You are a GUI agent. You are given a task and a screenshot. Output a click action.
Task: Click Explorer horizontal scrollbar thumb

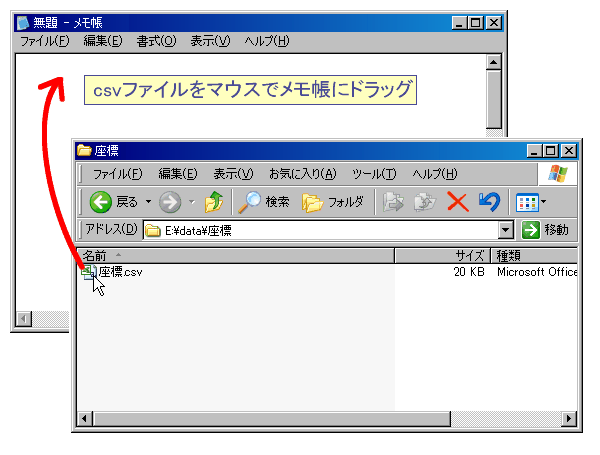(272, 419)
